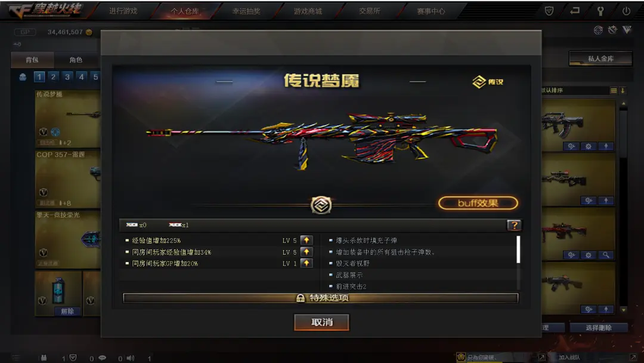Click the shield icon in top bar
The image size is (644, 363).
click(x=549, y=11)
